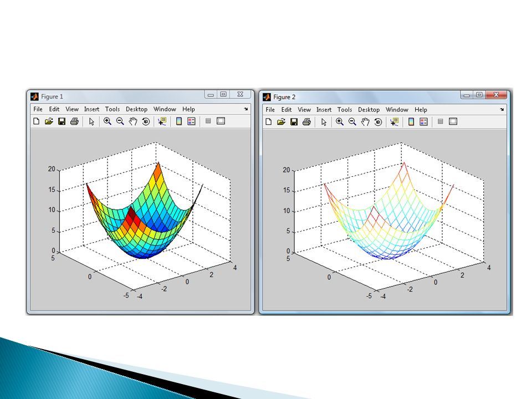Click dock arrow in Figure 1 menu bar
The image size is (532, 399).
[245, 109]
